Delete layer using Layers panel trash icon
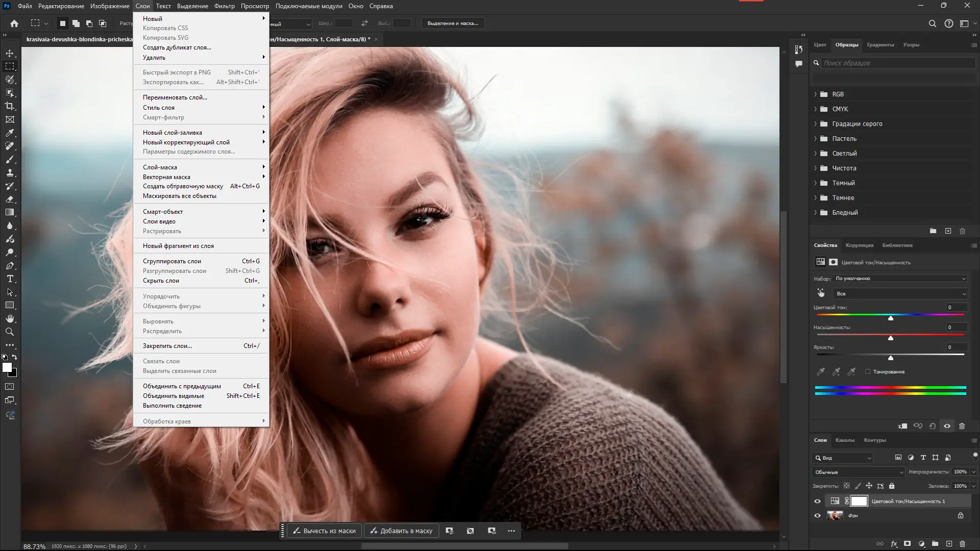Screen dimensions: 980x551 coord(962,544)
